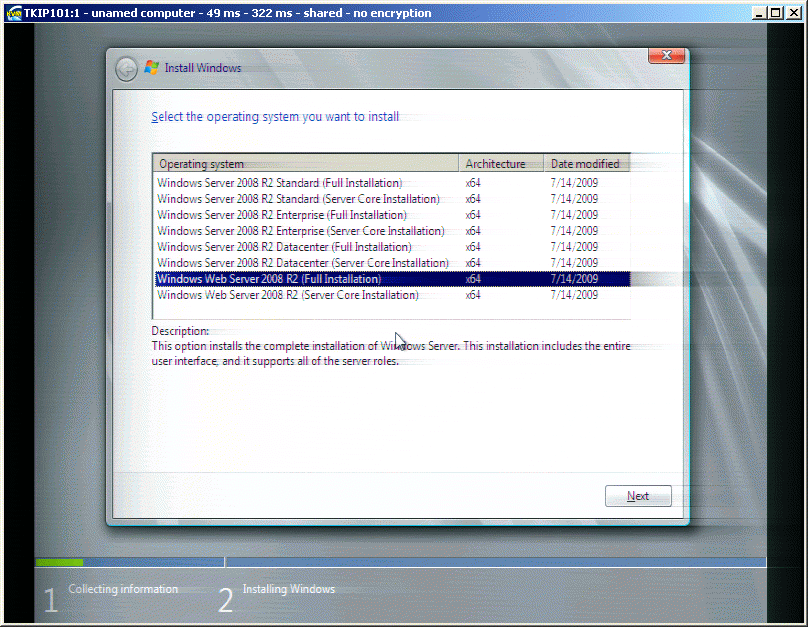Select Windows Server 2008 R2 Standard (Server Core Installation)

click(x=393, y=199)
